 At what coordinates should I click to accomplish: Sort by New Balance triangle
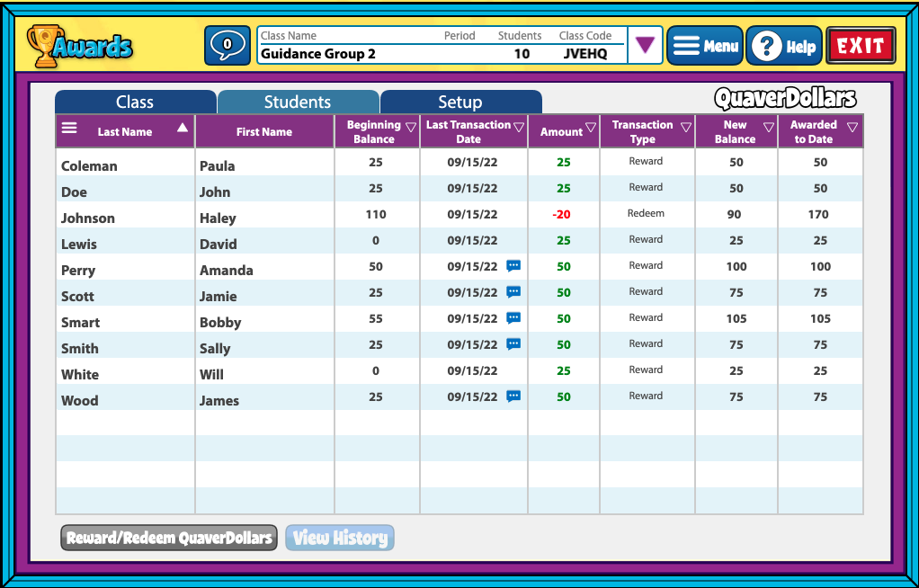click(769, 127)
